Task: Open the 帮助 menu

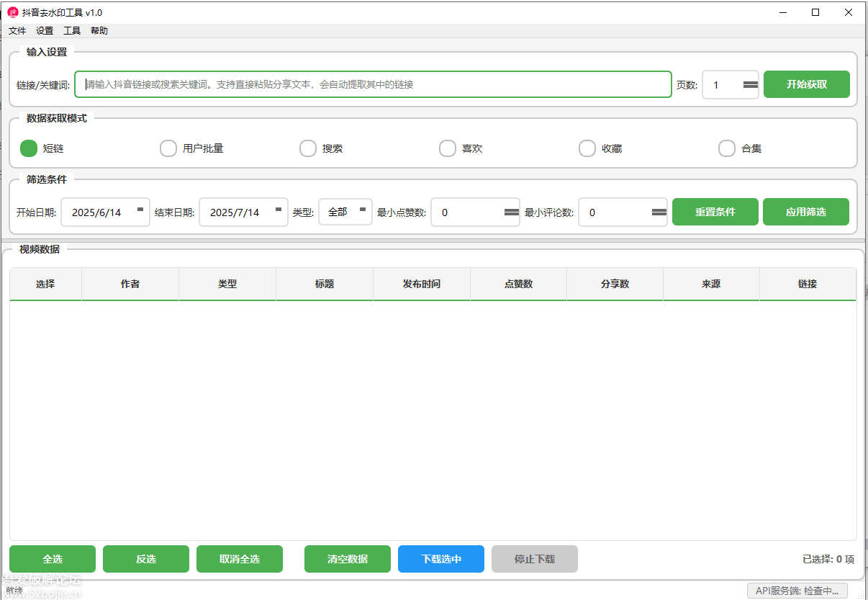Action: point(99,31)
